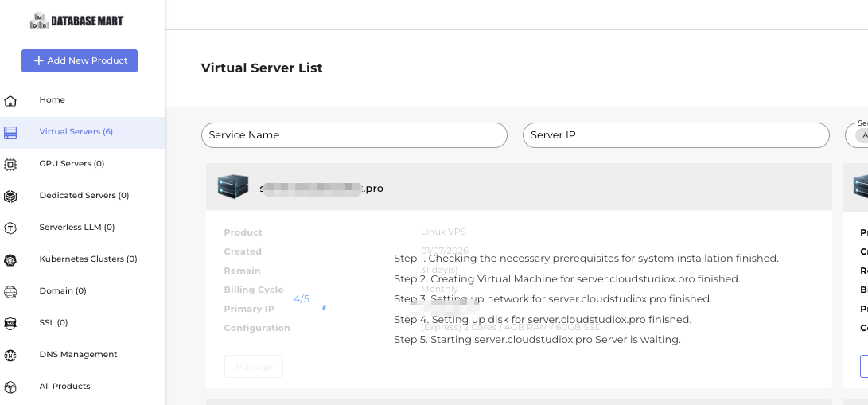Click the GPU Servers chip icon
Screen dimensions: 868x405
point(10,165)
